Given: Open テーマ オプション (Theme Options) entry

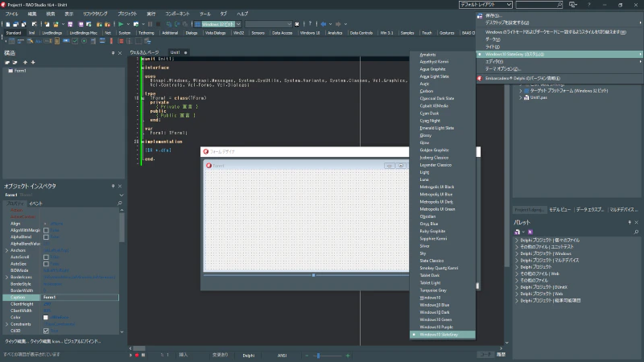Looking at the screenshot, I should (x=502, y=69).
